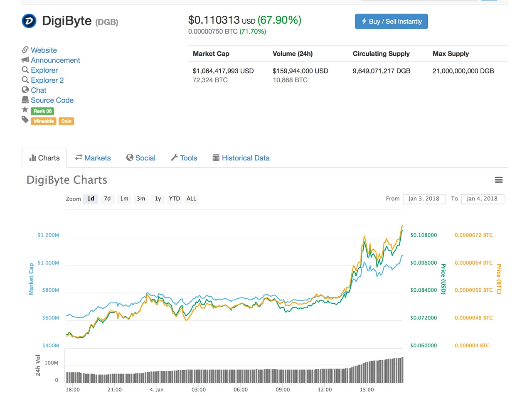This screenshot has width=532, height=396.
Task: Select the 1y zoom range
Action: coord(158,199)
